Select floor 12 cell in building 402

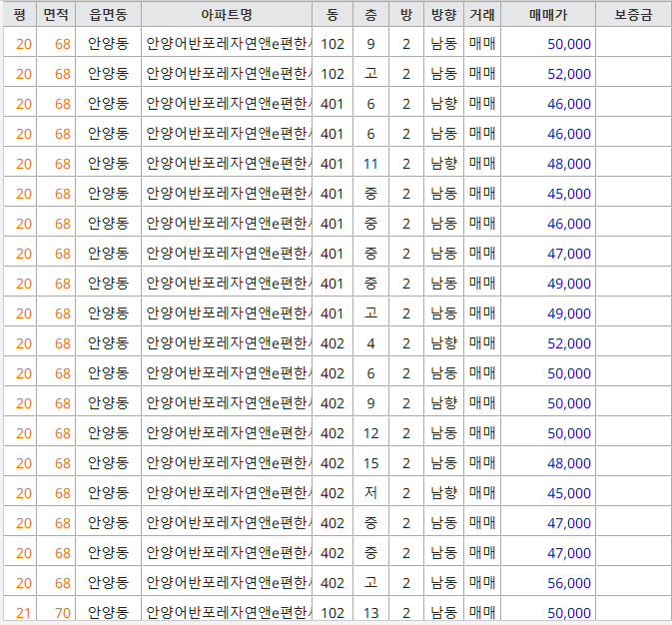tap(371, 433)
